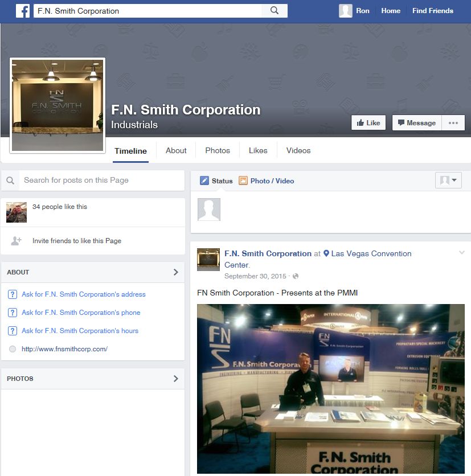Click the magnifier icon beside page post search
Viewport: 471px width, 476px height.
point(10,180)
